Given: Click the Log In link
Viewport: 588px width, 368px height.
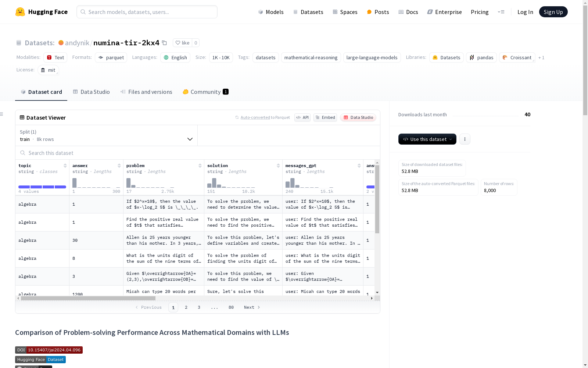Looking at the screenshot, I should coord(525,12).
